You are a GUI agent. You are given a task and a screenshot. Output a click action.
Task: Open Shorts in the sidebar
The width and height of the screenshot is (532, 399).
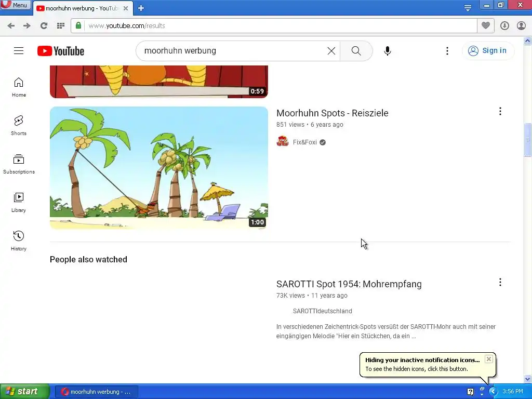pyautogui.click(x=19, y=126)
